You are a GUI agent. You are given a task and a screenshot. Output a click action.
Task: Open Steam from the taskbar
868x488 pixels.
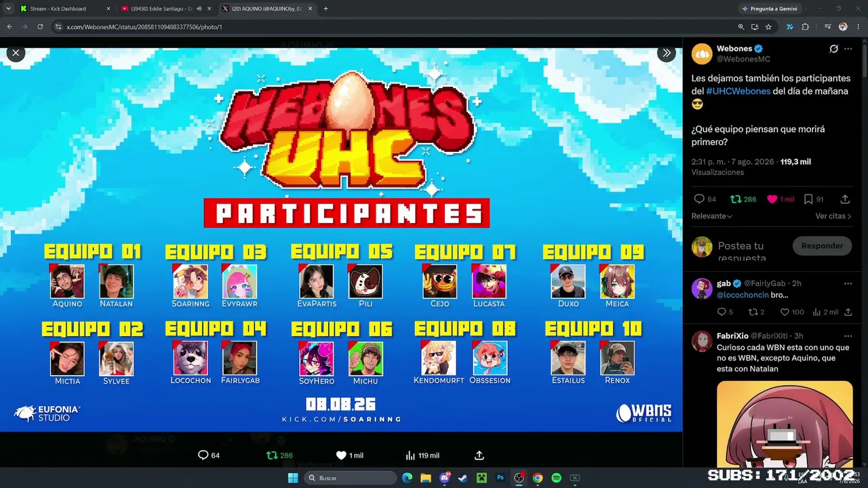coord(463,478)
